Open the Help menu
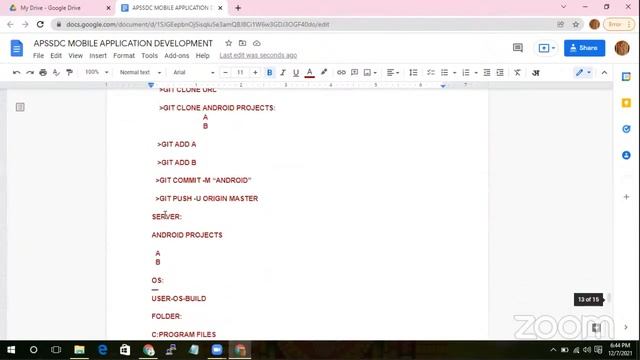Viewport: 640px width, 360px height. 202,56
